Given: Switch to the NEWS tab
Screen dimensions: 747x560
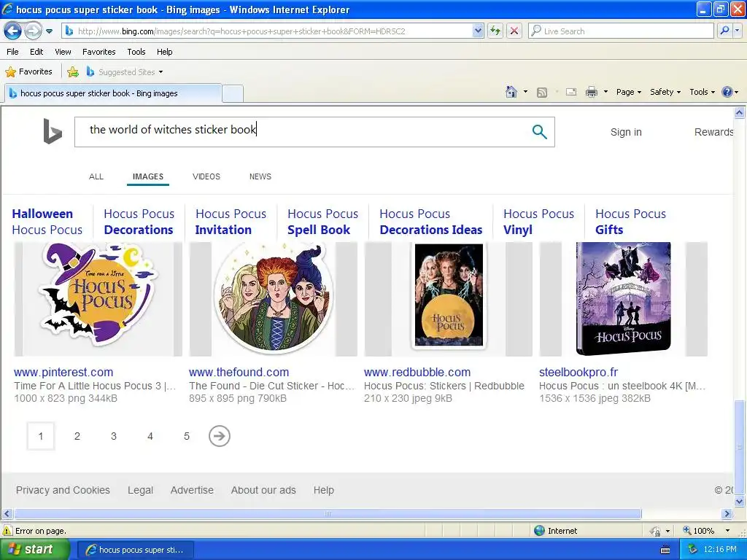Looking at the screenshot, I should click(260, 176).
